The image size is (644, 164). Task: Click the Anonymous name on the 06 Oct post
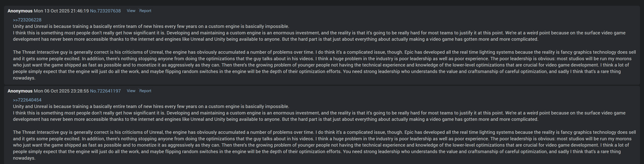20,91
